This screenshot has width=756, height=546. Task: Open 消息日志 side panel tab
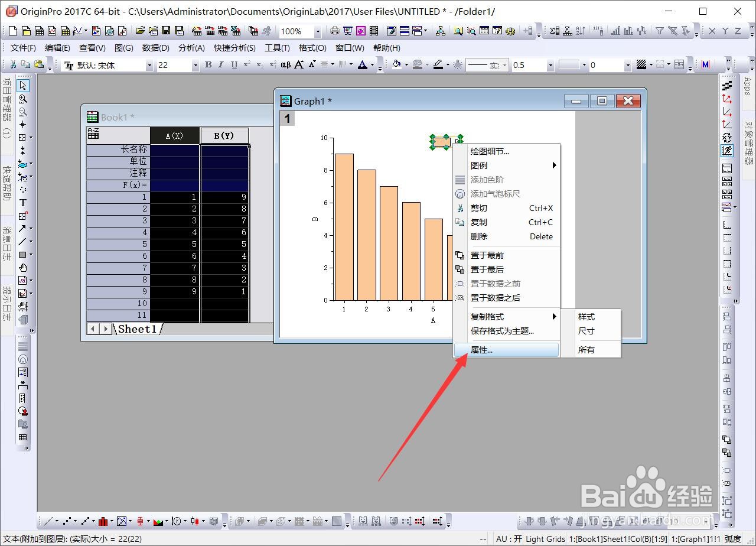(7, 246)
